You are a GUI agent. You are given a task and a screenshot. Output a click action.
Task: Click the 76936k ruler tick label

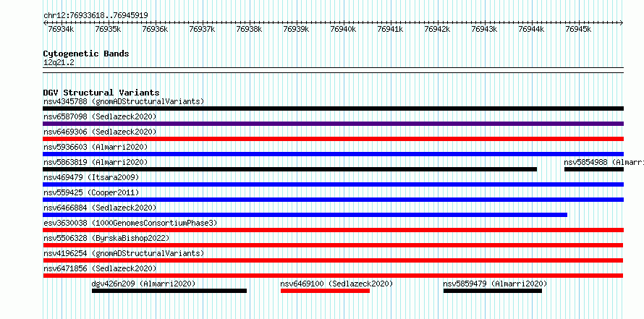pos(155,29)
